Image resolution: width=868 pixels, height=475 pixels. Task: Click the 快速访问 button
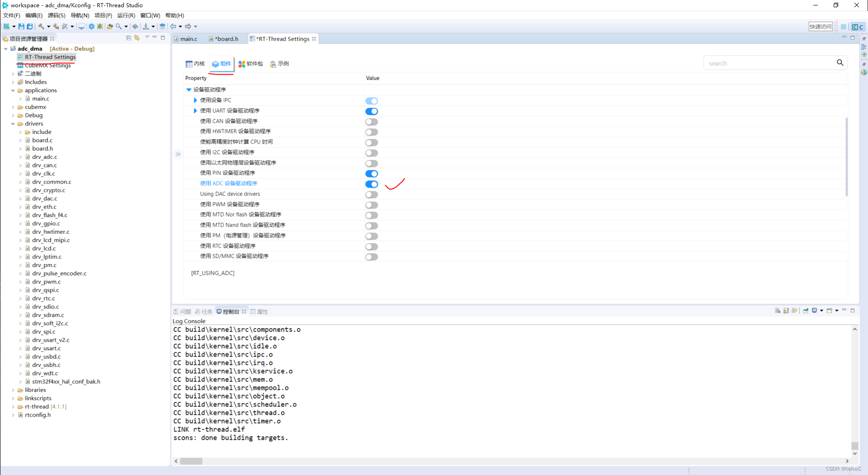click(821, 26)
